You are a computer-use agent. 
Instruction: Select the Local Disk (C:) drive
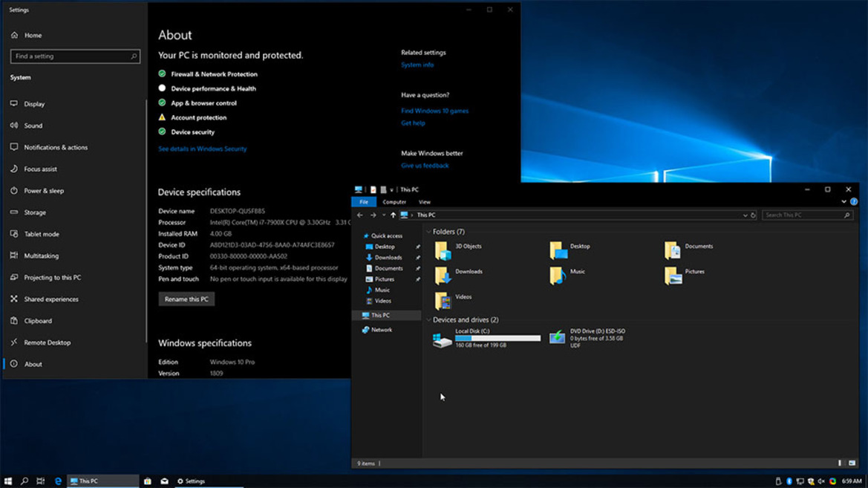click(x=486, y=339)
